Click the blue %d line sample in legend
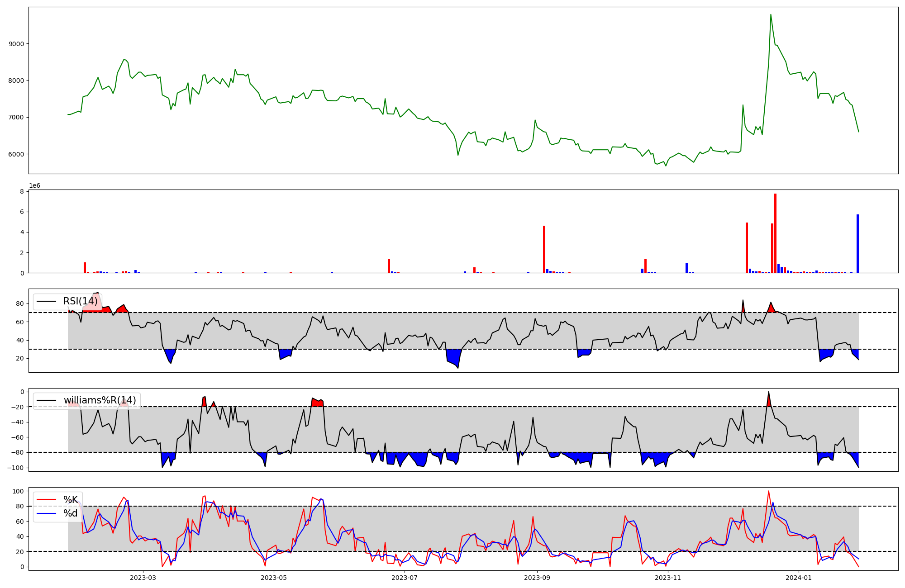905x588 pixels. point(46,513)
